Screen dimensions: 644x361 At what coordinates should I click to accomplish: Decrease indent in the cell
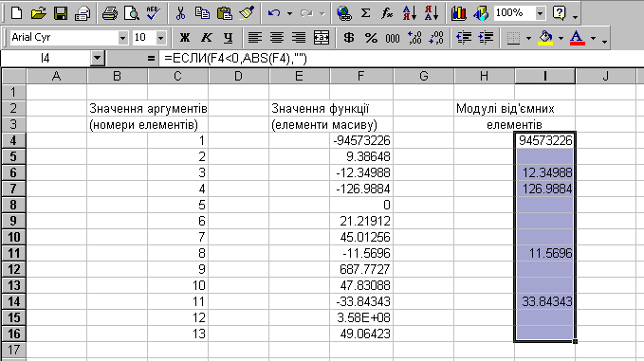point(464,38)
